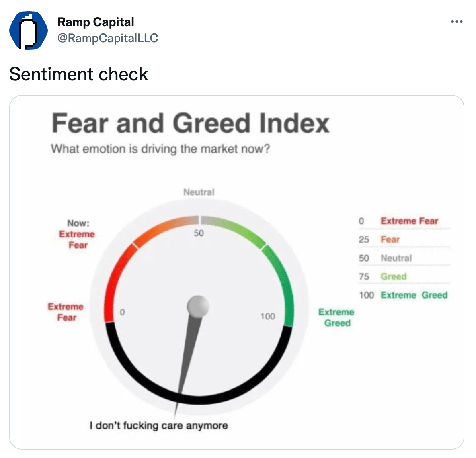The height and width of the screenshot is (458, 476).
Task: Click the gauge needle's round pivot knob
Action: (x=198, y=306)
